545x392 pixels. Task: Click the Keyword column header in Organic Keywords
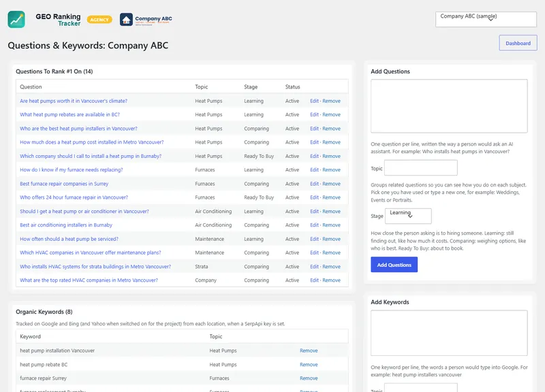[30, 336]
